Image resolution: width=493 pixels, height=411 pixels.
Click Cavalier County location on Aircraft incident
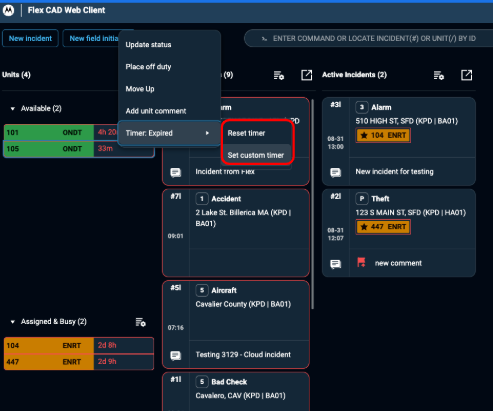pos(243,304)
